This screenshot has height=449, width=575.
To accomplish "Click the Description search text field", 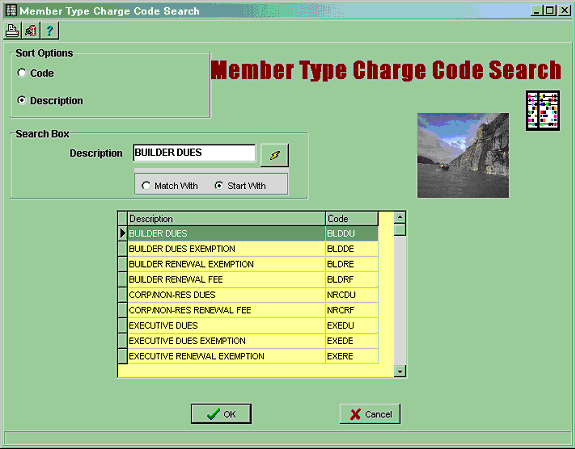I will [x=194, y=153].
